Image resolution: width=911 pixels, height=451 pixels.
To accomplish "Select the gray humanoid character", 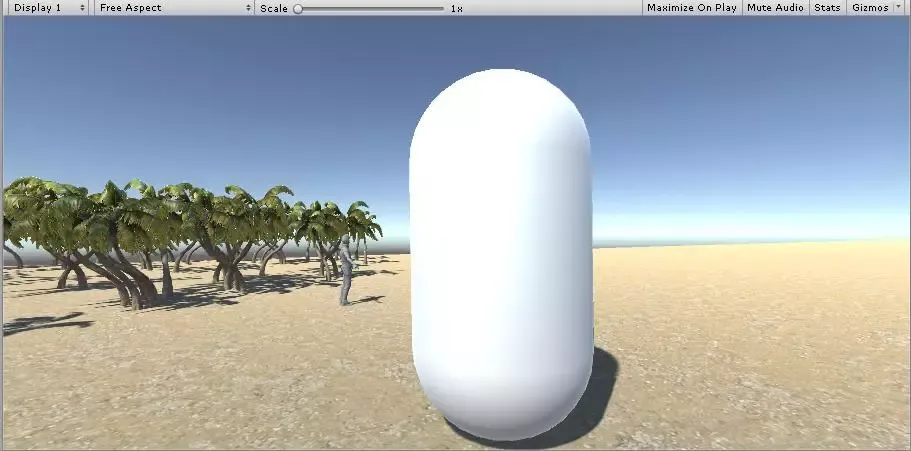I will [346, 268].
